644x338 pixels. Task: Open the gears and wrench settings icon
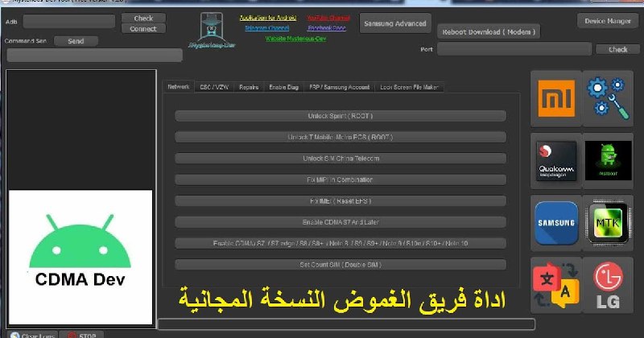pos(608,98)
